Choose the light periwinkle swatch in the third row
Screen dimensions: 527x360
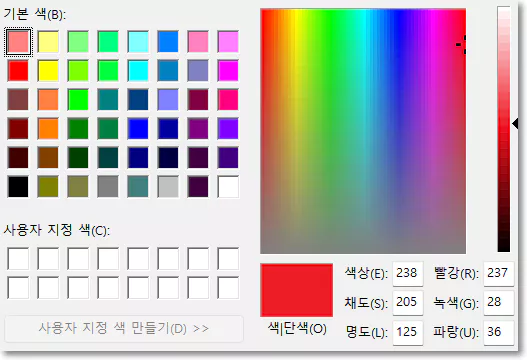click(168, 99)
